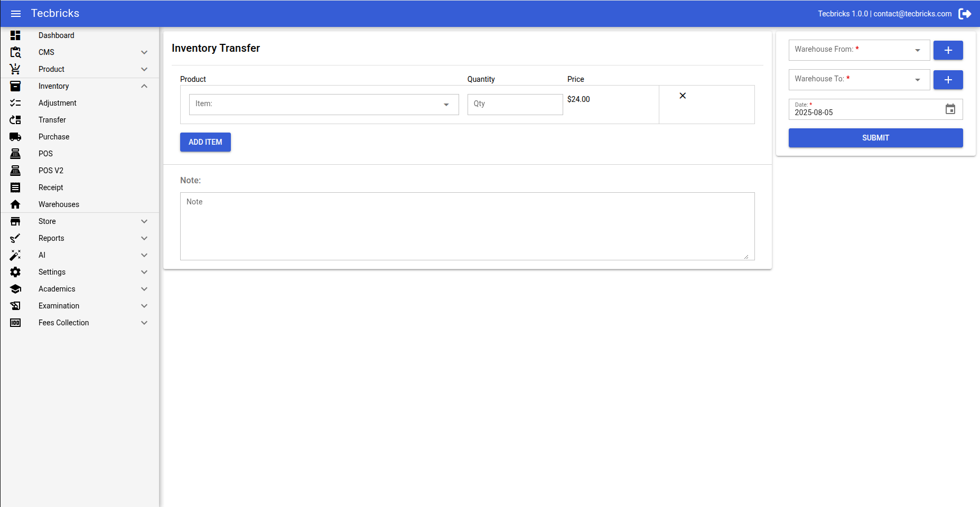980x507 pixels.
Task: Open the Warehouse To dropdown
Action: 859,80
